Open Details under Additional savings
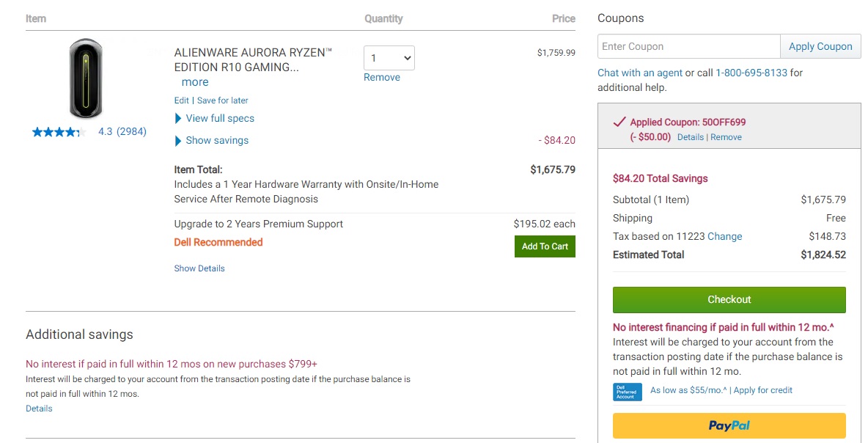 pyautogui.click(x=38, y=408)
